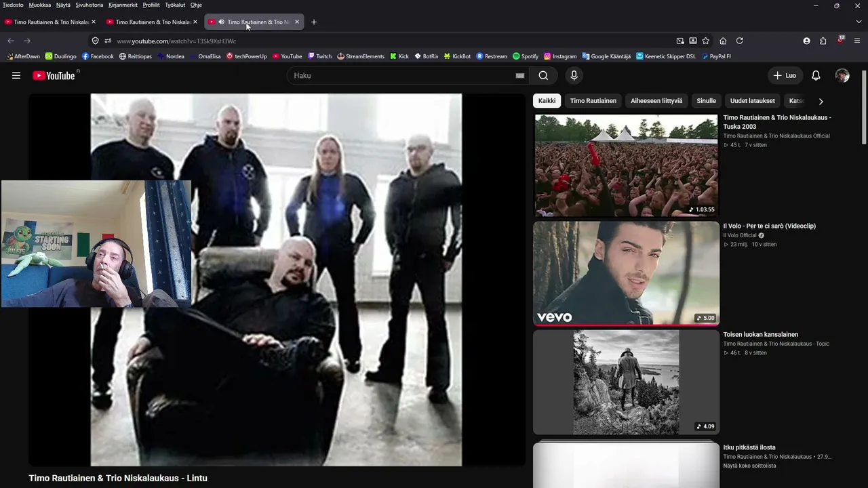Open the techPowerUp bookmark
Viewport: 868px width, 488px height.
(247, 56)
